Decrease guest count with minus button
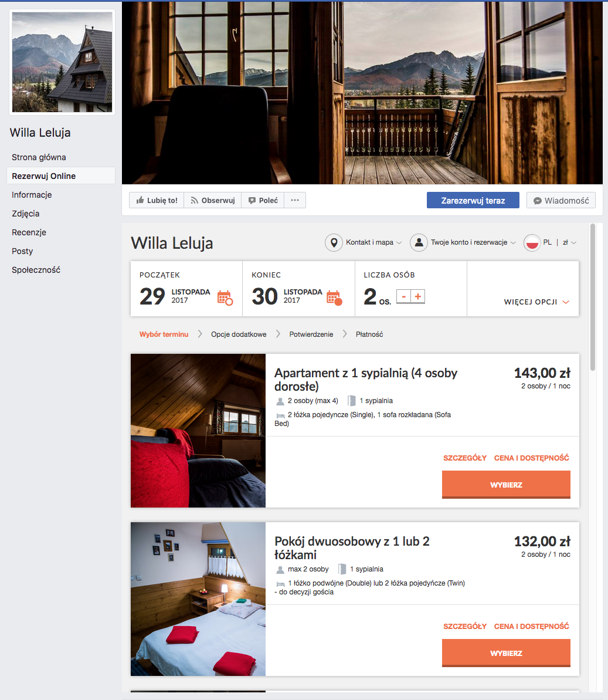Screen dimensions: 608x700 point(404,296)
